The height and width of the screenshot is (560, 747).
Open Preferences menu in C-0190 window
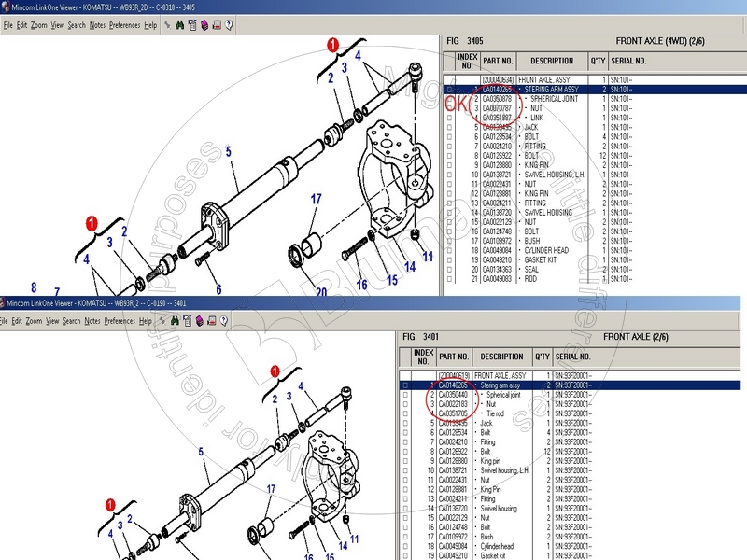click(120, 321)
